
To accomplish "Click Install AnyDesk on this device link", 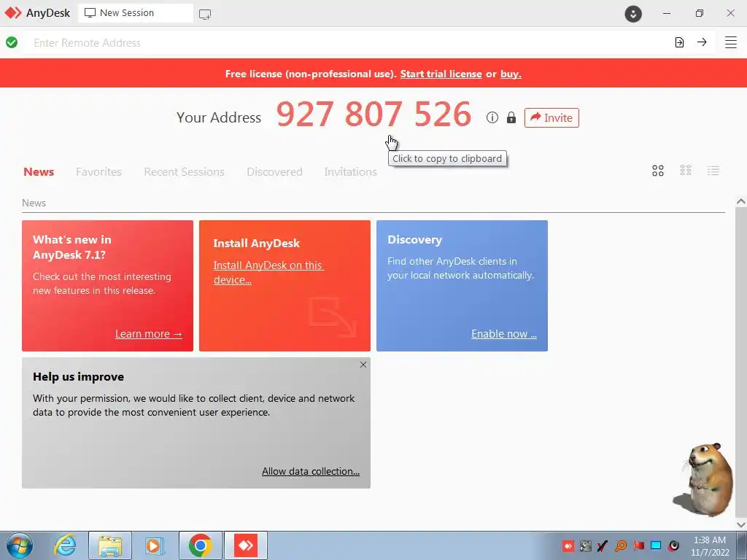I will point(268,273).
